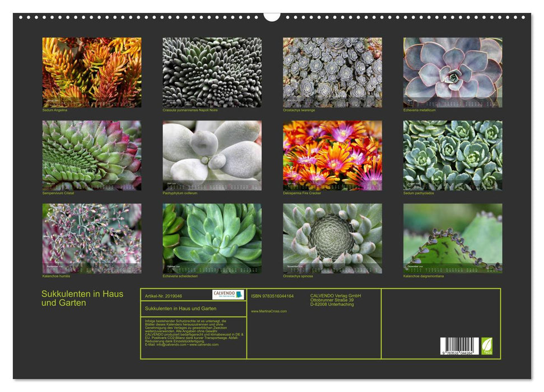Select the Echeveria metallicum photo
544x392 pixels.
click(x=453, y=72)
